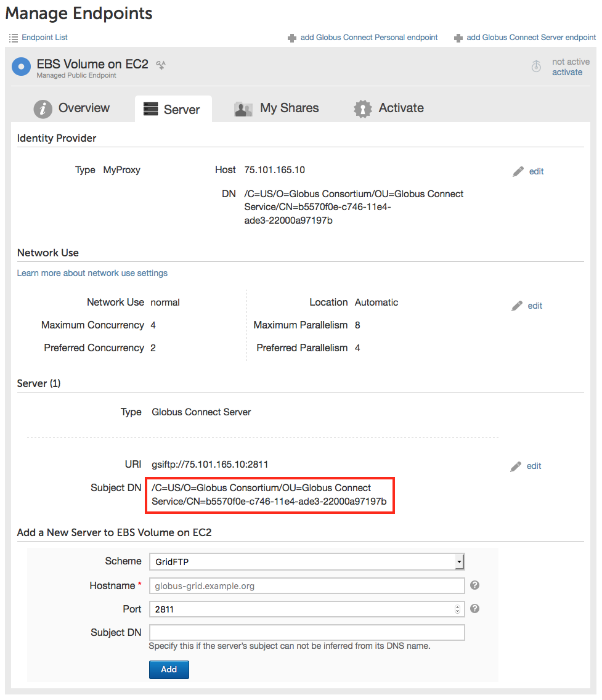Viewport: 602px width, 700px height.
Task: Click plus icon for Personal endpoint
Action: point(292,38)
